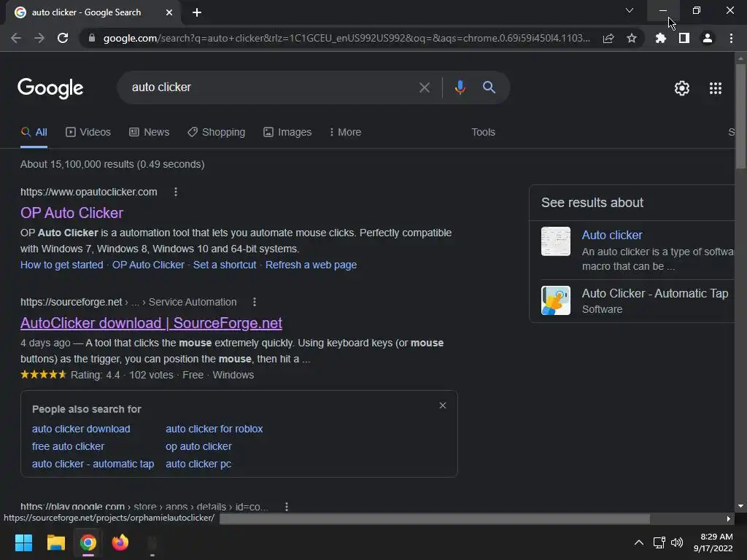Search for free auto clicker
The image size is (747, 560).
coord(68,447)
